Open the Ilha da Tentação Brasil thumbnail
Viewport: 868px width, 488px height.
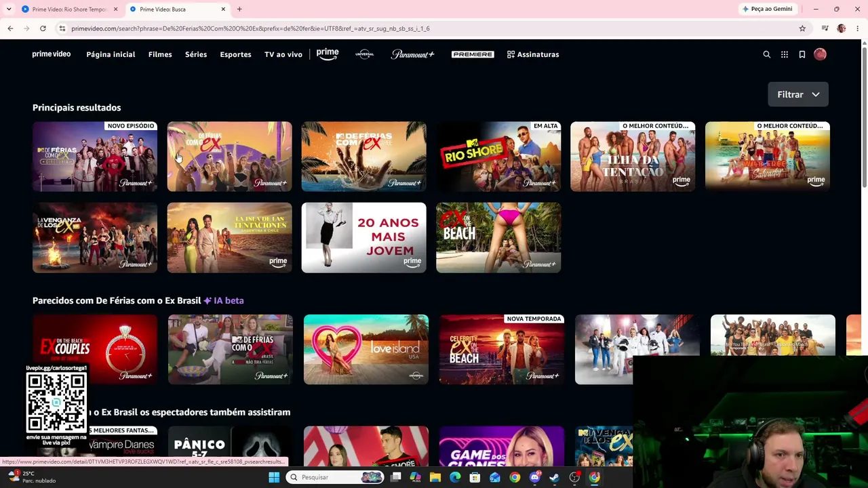point(633,157)
